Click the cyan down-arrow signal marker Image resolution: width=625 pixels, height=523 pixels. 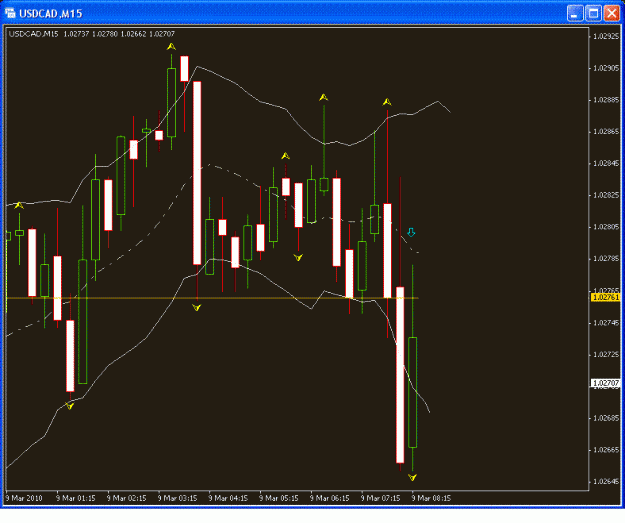point(411,232)
